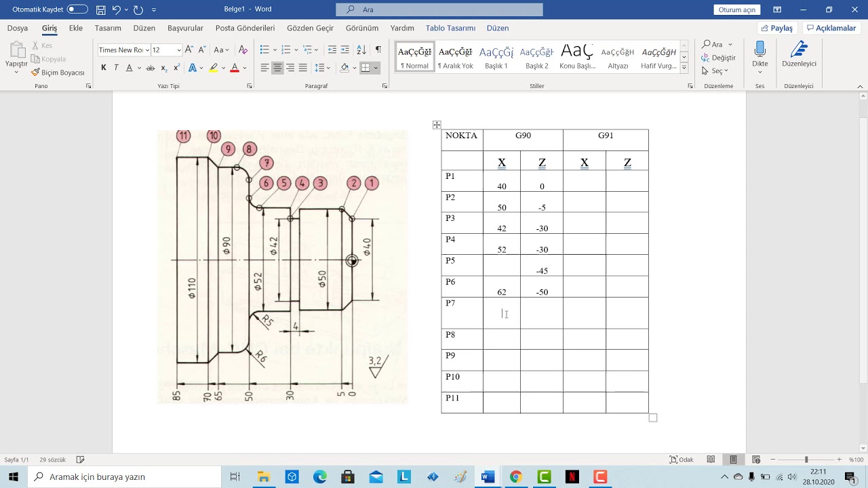This screenshot has height=488, width=868.
Task: Click the P7 G90 X table cell
Action: [x=502, y=313]
